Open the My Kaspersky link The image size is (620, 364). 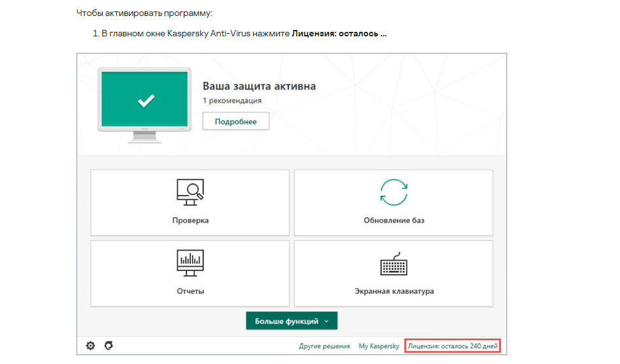[379, 346]
